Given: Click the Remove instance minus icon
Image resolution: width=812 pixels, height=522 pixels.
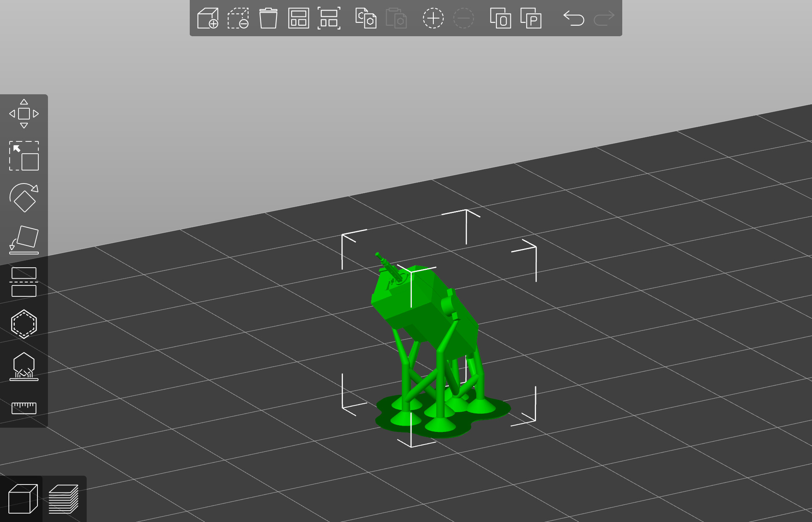Looking at the screenshot, I should click(464, 18).
